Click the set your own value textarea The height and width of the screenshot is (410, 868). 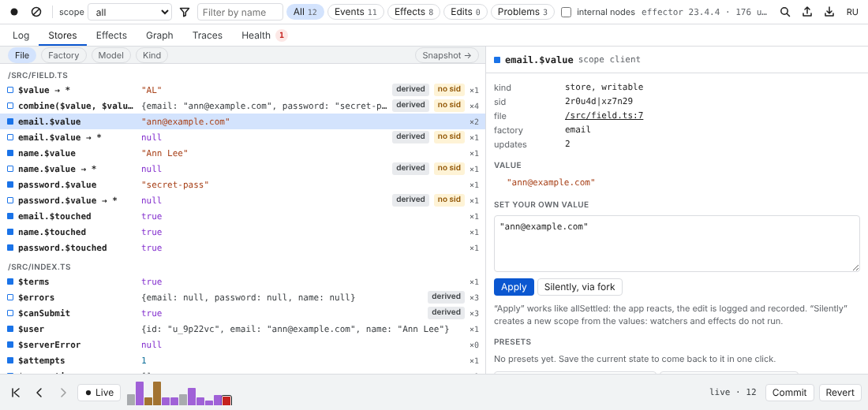coord(676,244)
